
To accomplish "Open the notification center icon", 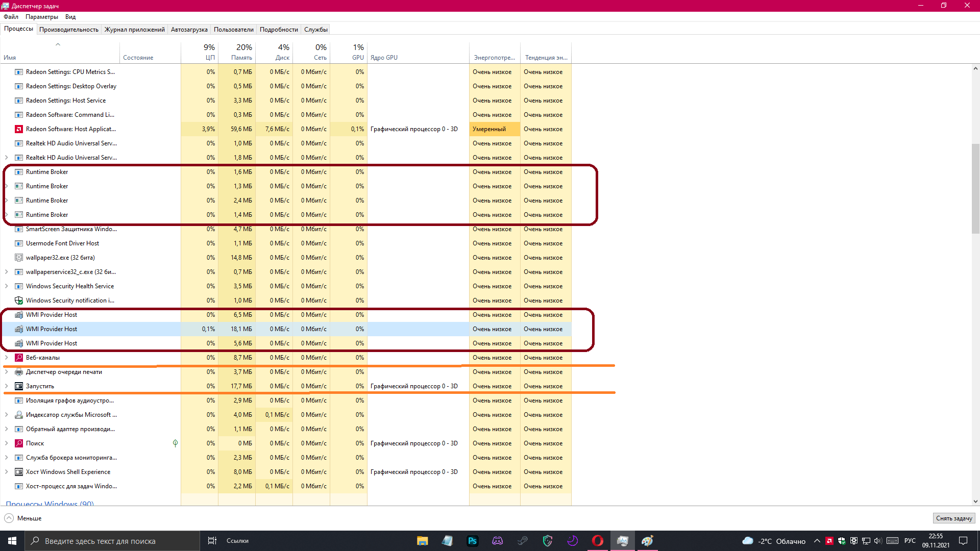I will click(963, 541).
